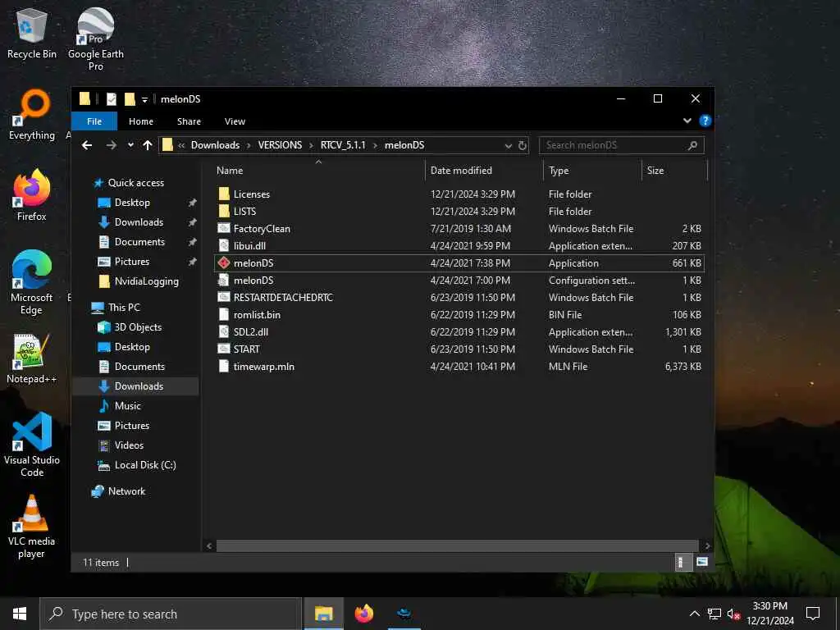840x630 pixels.
Task: Click taskbar search box
Action: click(171, 614)
